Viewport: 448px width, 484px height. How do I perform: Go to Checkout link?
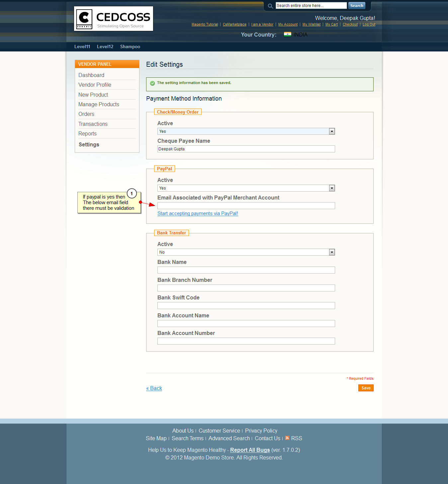pyautogui.click(x=350, y=25)
